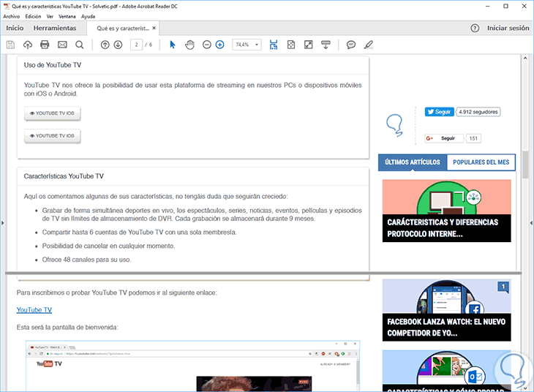Click the Save file icon
This screenshot has width=534, height=392.
point(10,45)
